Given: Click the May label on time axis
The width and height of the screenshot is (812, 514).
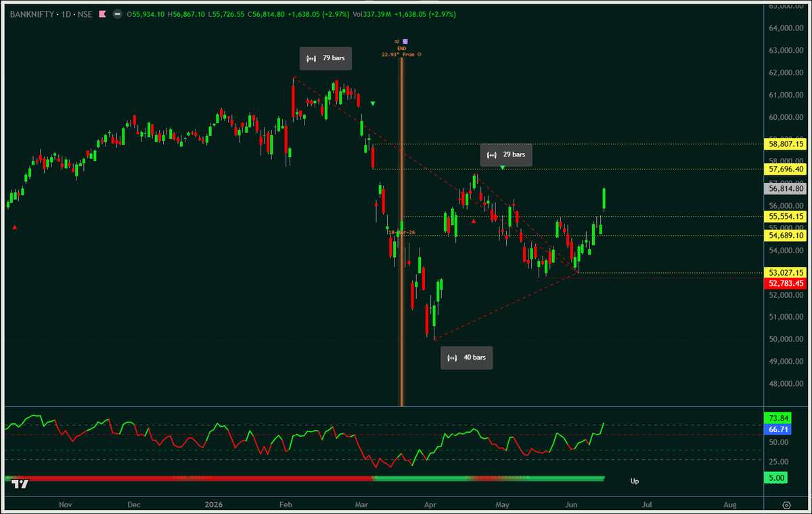Looking at the screenshot, I should (x=502, y=505).
